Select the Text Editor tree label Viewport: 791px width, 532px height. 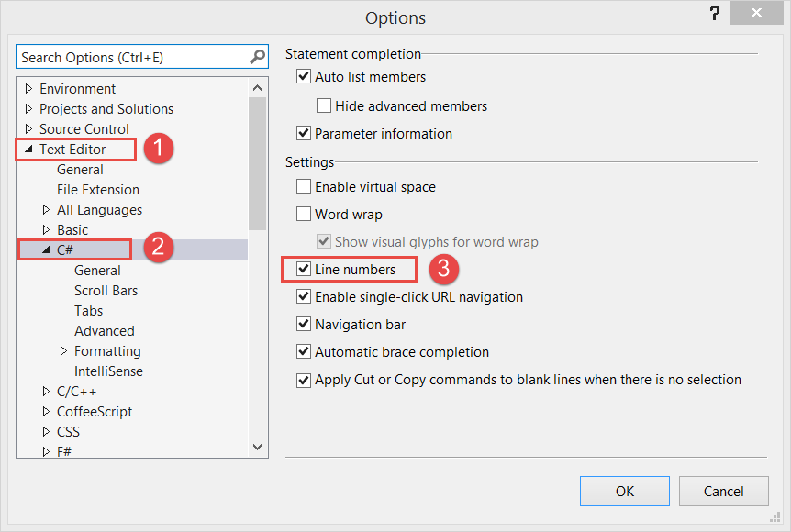point(72,150)
